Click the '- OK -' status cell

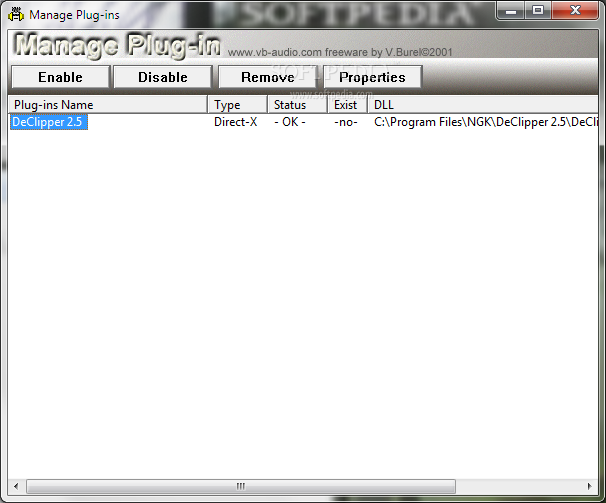pyautogui.click(x=290, y=122)
